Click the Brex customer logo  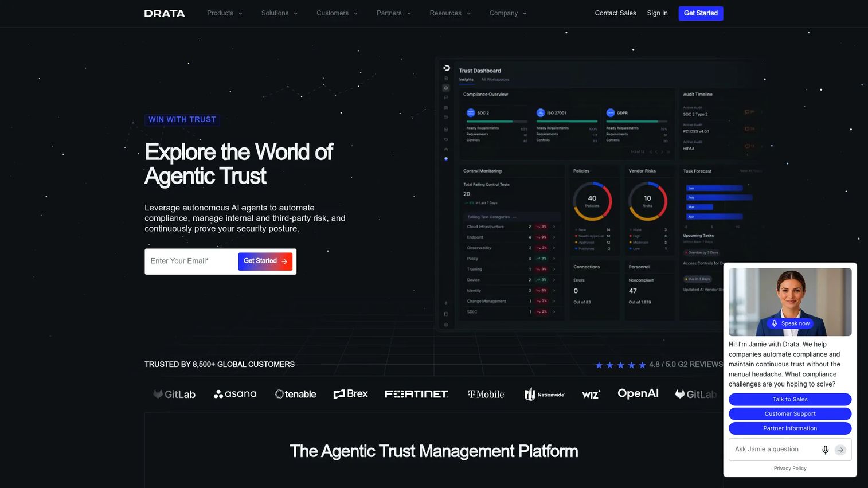[x=350, y=394]
